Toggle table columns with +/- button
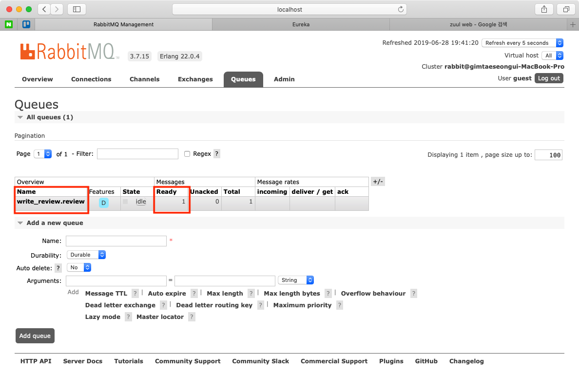This screenshot has width=579, height=392. click(378, 182)
